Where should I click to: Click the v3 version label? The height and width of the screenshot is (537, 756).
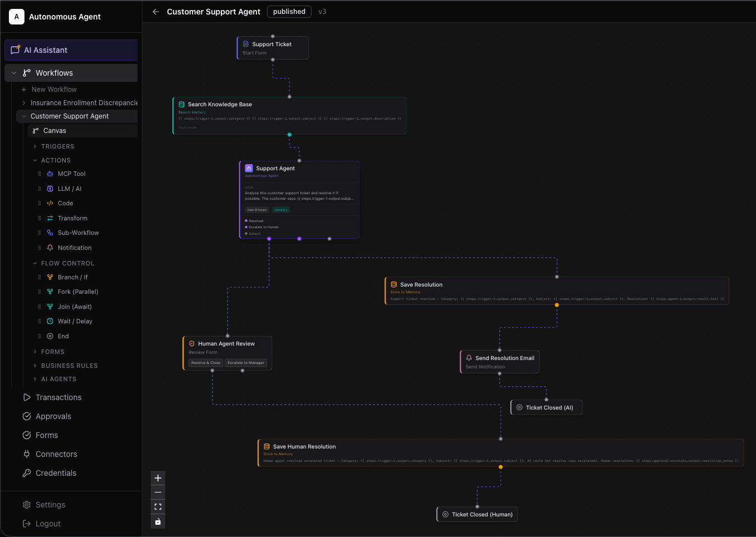point(322,12)
